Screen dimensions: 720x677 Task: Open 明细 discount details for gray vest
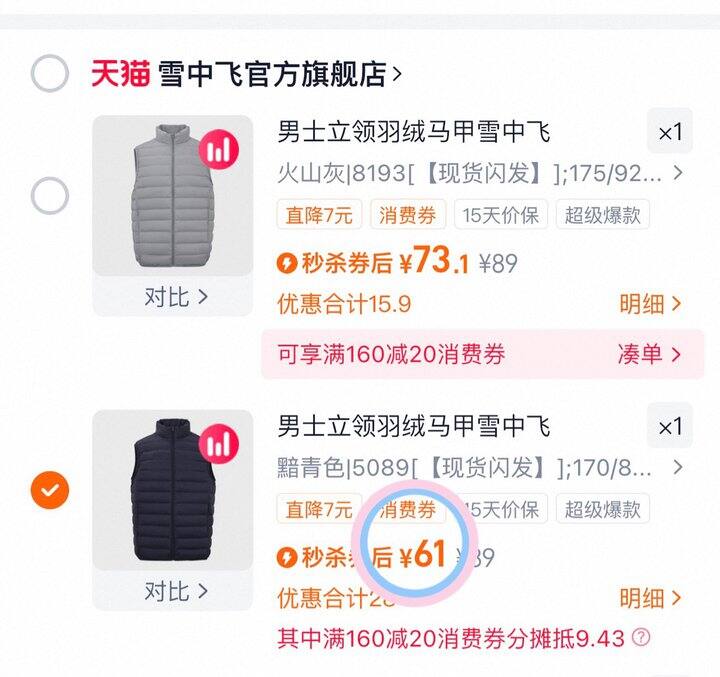649,304
